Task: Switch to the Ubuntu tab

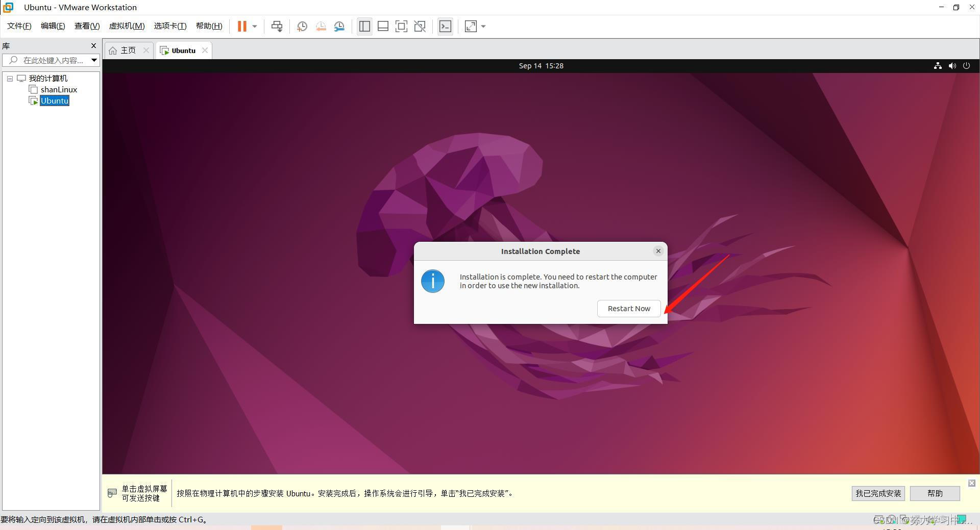Action: [x=183, y=50]
